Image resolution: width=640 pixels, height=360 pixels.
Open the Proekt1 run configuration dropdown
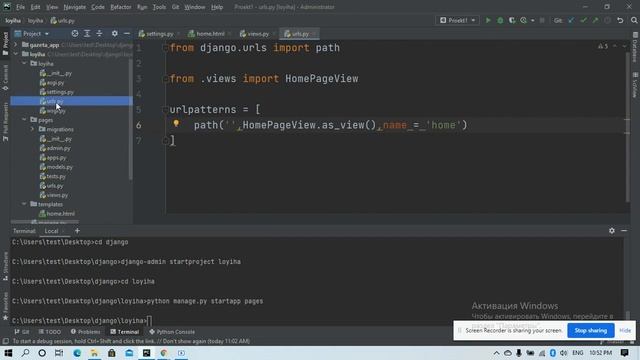pos(458,20)
